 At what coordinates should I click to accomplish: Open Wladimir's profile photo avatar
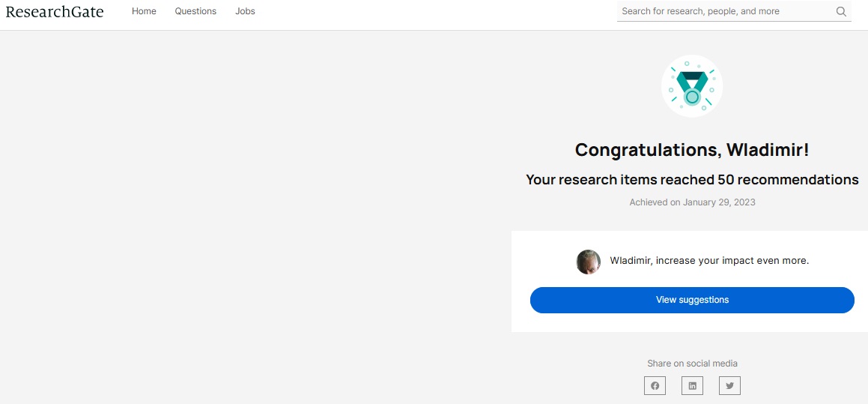tap(589, 262)
